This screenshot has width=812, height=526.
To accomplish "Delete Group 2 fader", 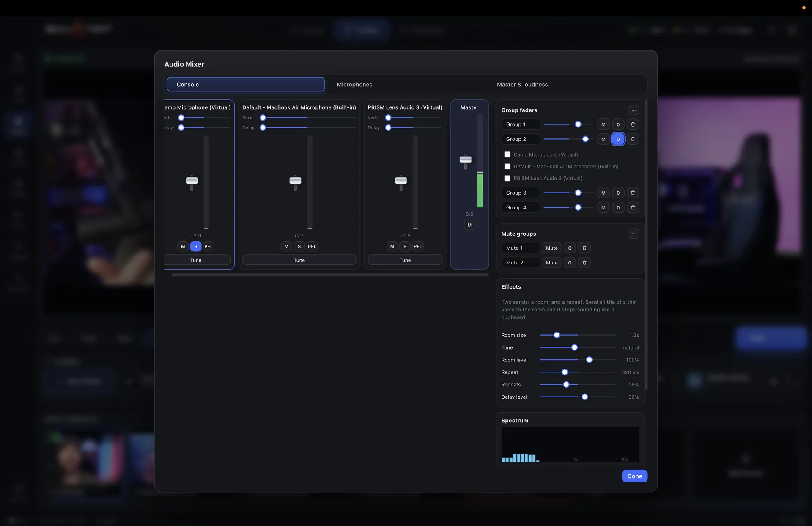I will tap(633, 139).
